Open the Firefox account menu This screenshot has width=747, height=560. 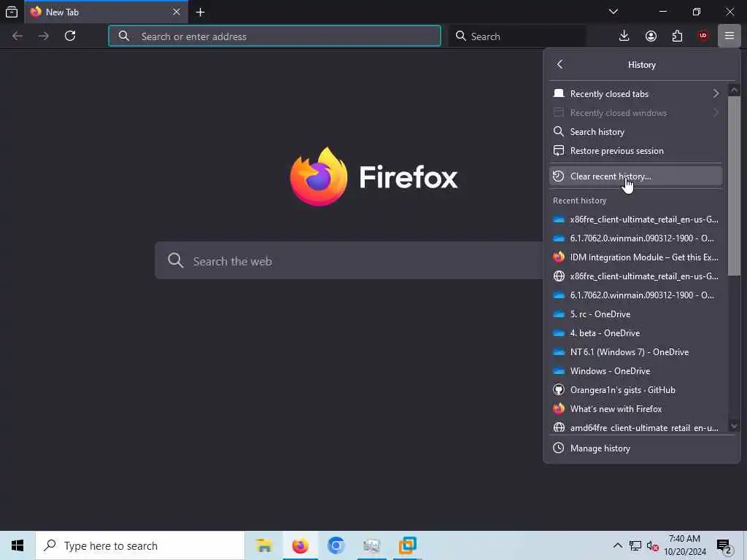tap(651, 36)
